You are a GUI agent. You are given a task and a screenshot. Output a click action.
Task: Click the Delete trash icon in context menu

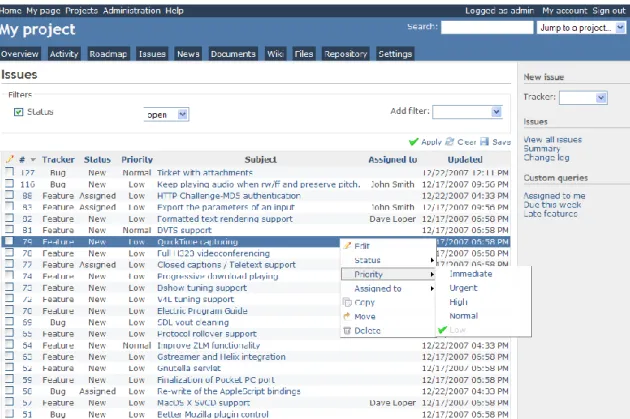[347, 331]
